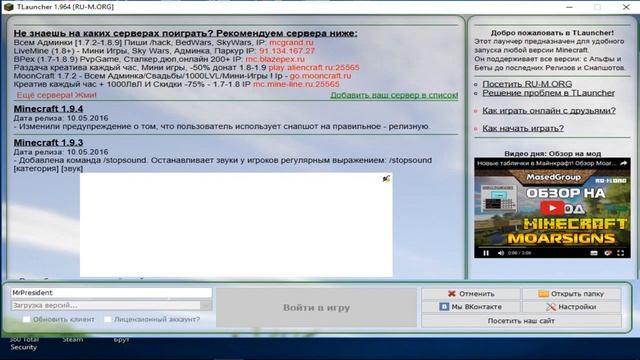Click the username field containing MrPresident
The image size is (640, 360).
[111, 293]
